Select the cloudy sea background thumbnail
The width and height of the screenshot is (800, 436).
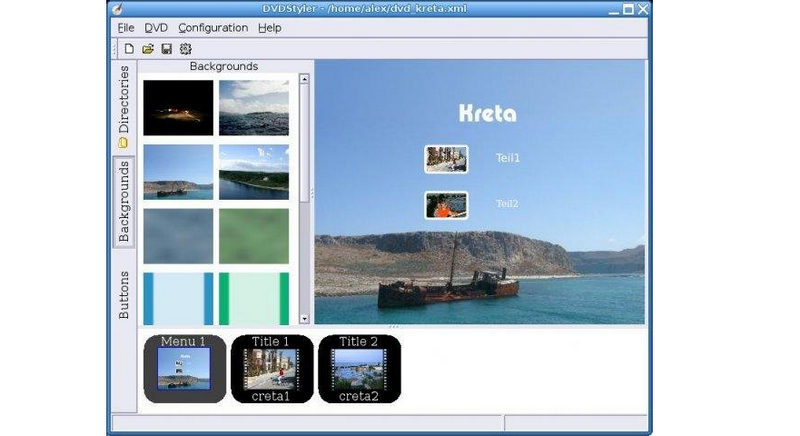[254, 108]
